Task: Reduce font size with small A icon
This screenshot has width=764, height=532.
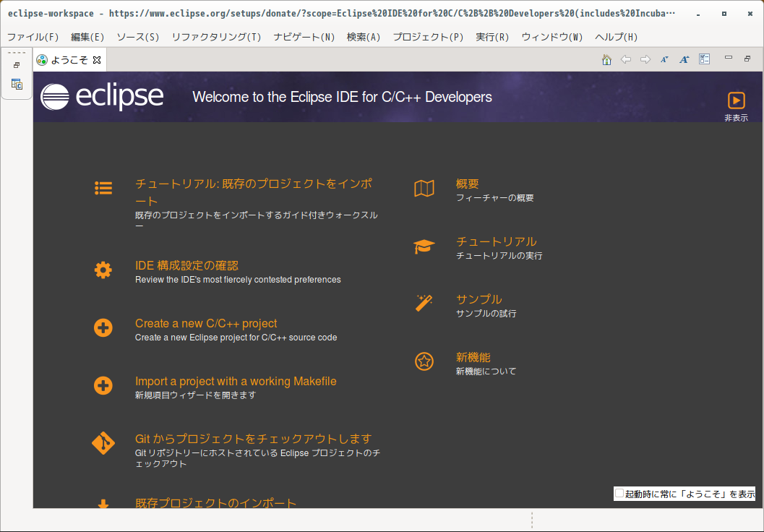Action: click(x=664, y=59)
